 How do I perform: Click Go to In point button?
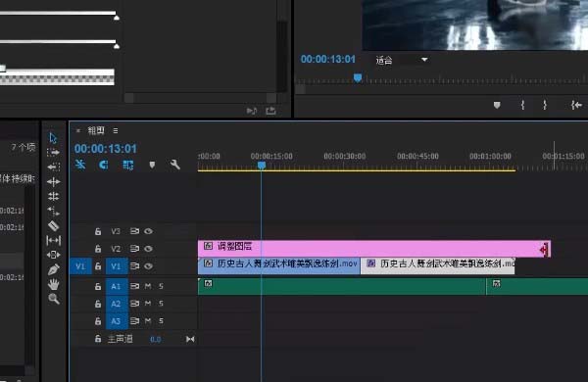click(576, 106)
